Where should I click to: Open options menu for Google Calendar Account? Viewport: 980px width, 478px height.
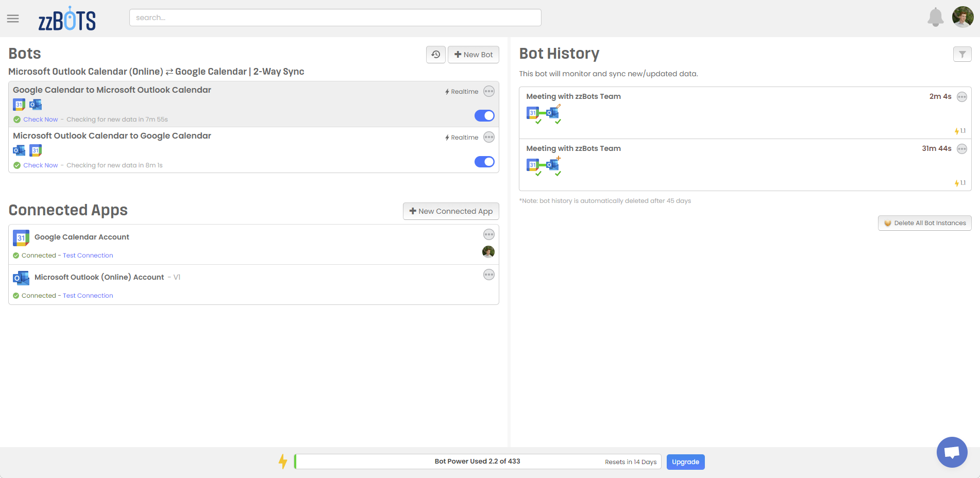489,235
